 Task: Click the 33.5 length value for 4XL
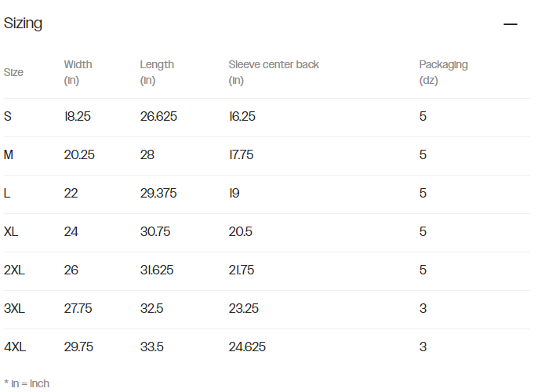[151, 347]
